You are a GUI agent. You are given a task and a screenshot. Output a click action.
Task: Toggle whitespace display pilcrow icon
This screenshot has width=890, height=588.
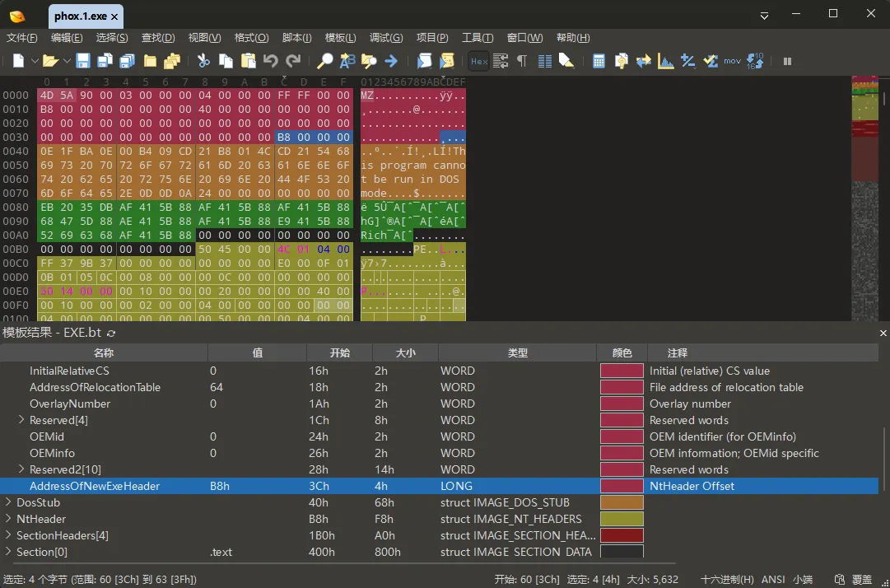click(x=522, y=61)
